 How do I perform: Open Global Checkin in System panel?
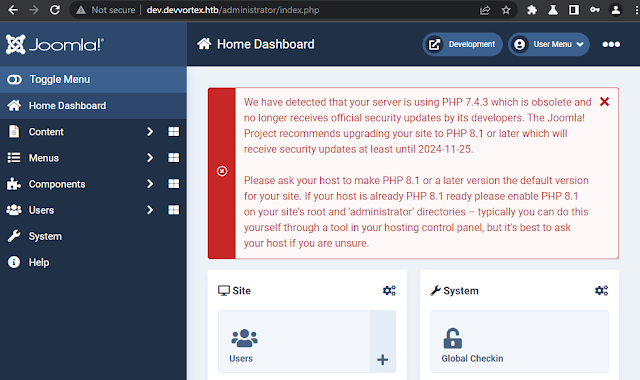click(x=519, y=342)
